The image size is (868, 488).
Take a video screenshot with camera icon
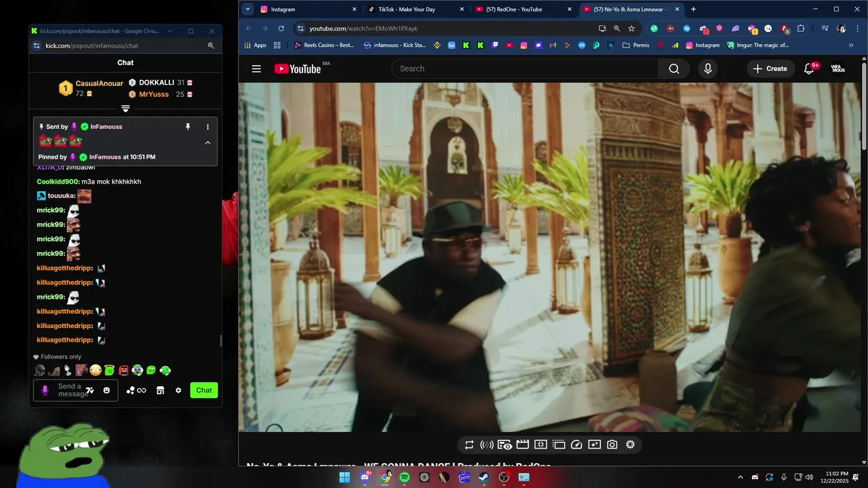point(612,445)
